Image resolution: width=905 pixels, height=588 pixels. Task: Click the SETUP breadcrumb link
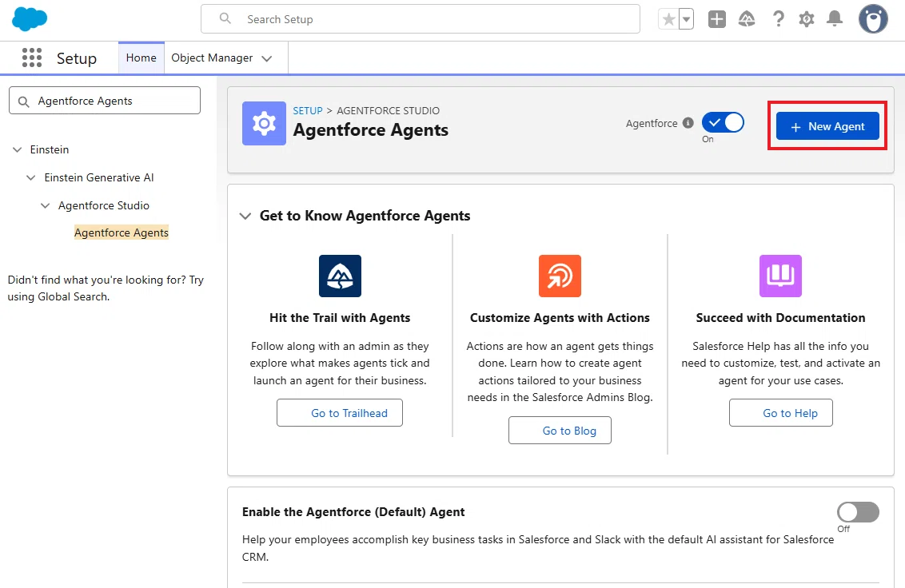coord(308,110)
